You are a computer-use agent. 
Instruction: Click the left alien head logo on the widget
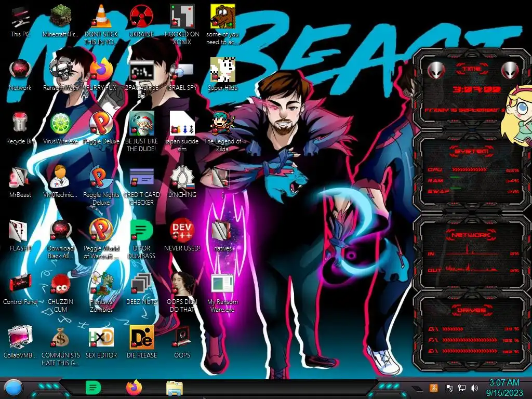[x=436, y=71]
